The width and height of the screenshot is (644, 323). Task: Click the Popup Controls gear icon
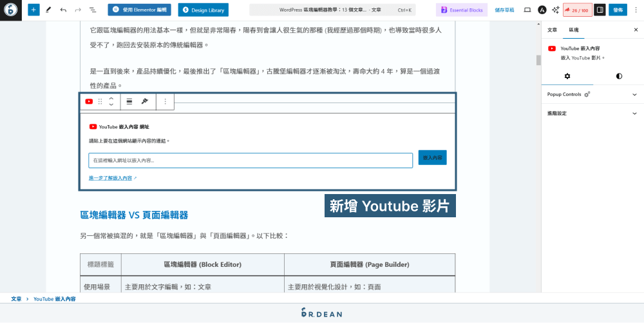point(587,94)
